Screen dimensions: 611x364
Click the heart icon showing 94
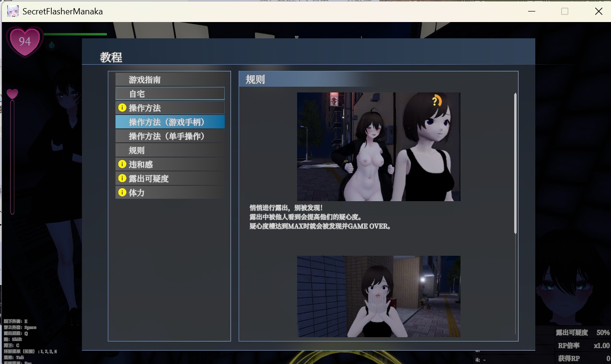click(24, 41)
